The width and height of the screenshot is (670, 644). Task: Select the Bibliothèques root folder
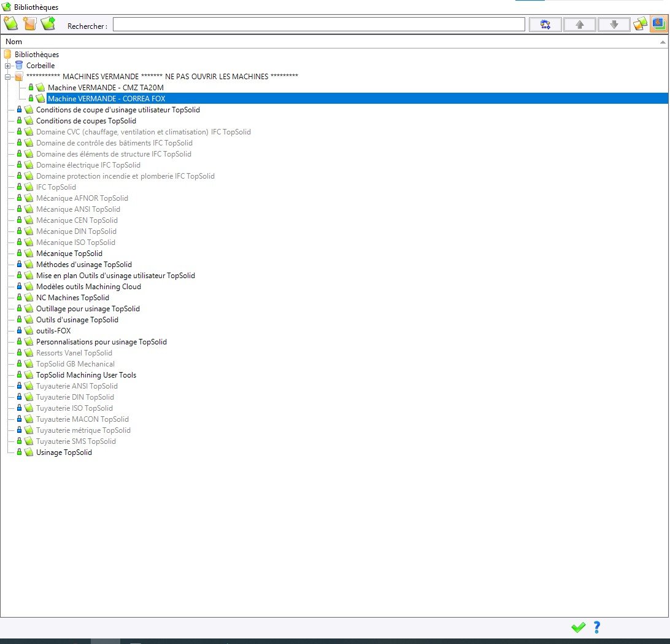(x=37, y=54)
